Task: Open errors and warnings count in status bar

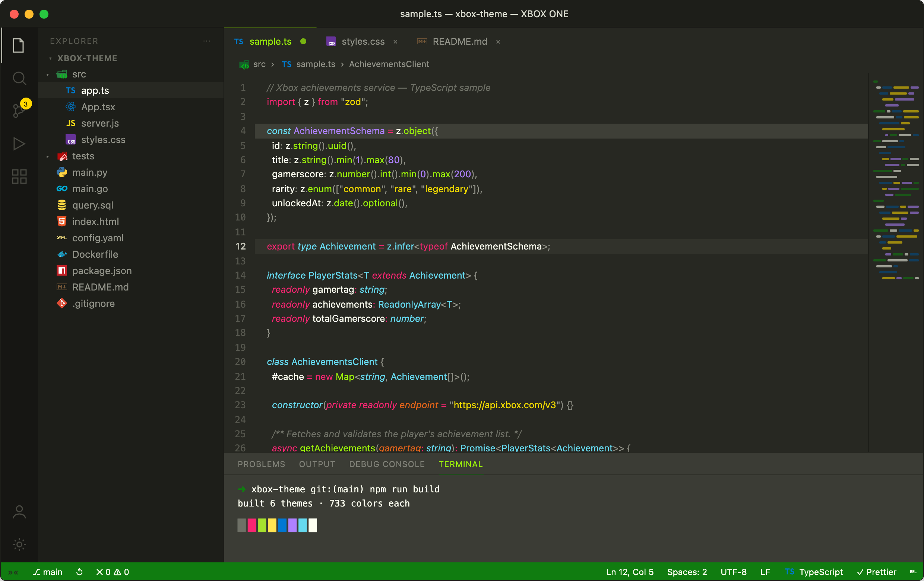Action: tap(113, 572)
